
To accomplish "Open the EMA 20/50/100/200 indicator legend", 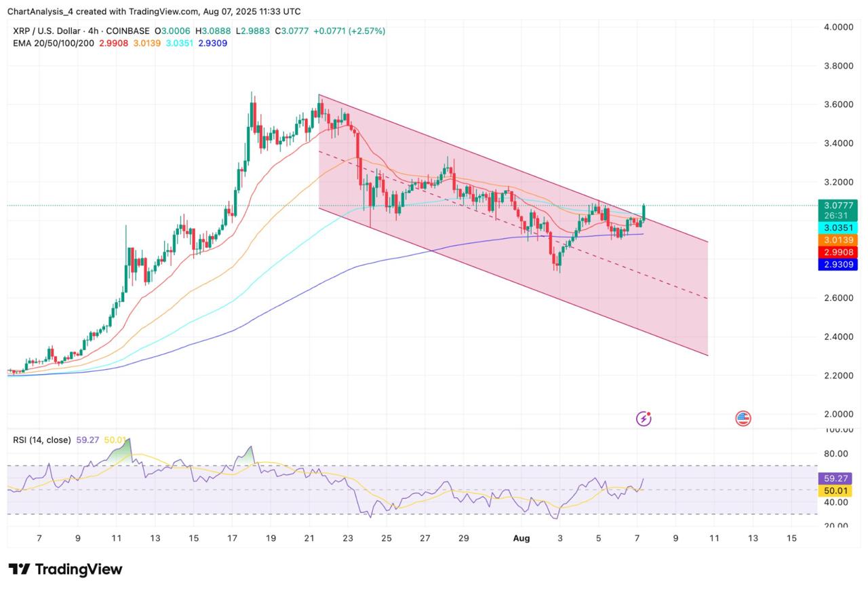I will pos(52,43).
